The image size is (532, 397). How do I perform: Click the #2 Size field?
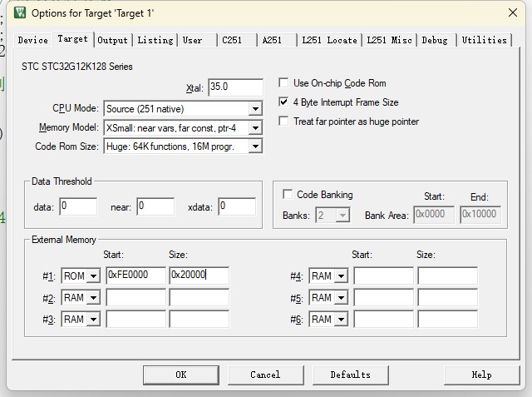199,297
